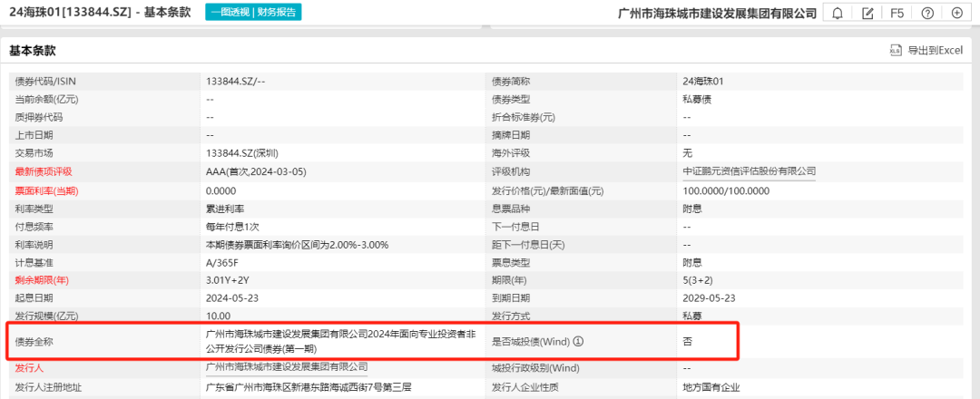
Task: Select rating value AAA(首次,2024-03-05)
Action: click(256, 171)
